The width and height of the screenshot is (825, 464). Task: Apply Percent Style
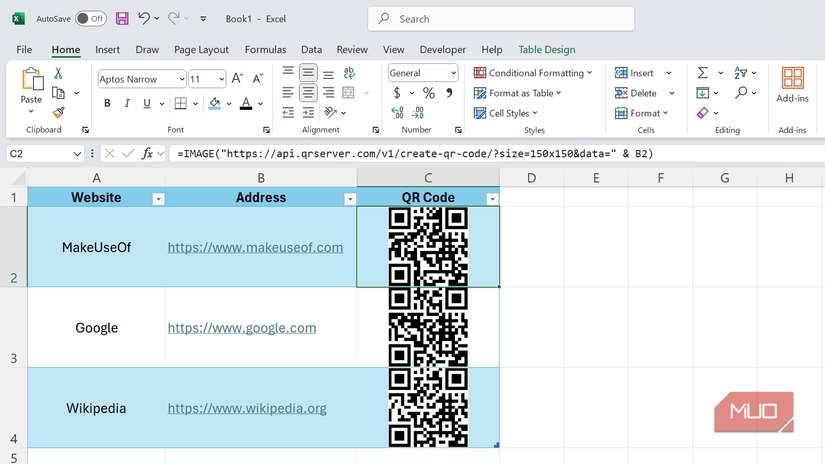click(429, 93)
